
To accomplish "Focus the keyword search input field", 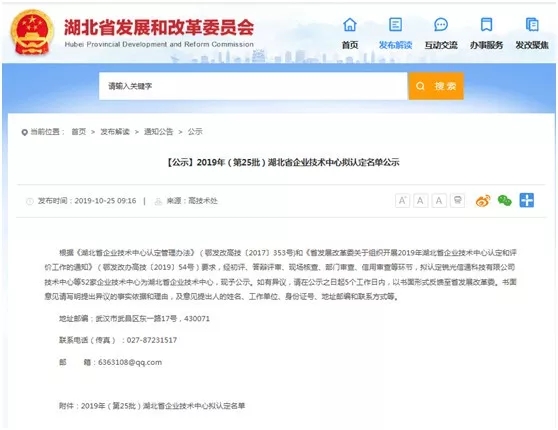I will point(253,86).
